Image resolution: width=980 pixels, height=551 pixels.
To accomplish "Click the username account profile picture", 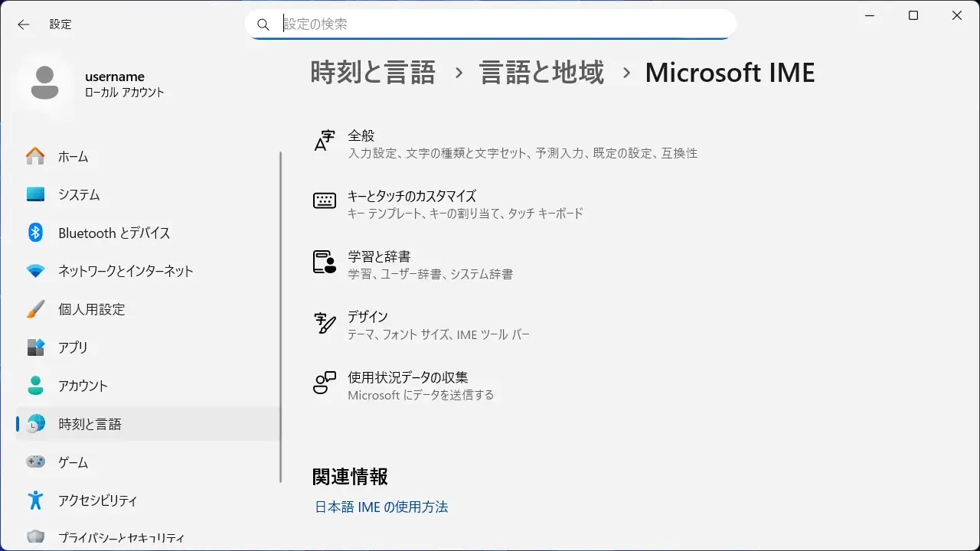I will click(44, 83).
